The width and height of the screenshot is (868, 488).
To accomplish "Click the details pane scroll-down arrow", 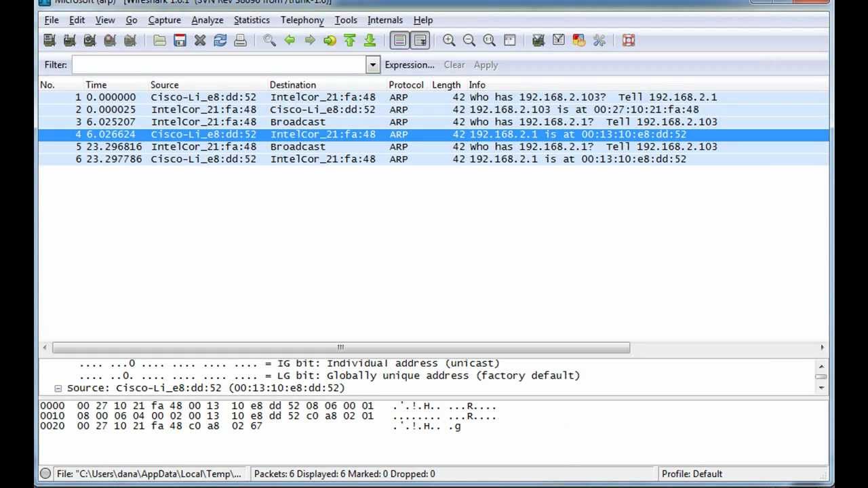I will point(822,388).
